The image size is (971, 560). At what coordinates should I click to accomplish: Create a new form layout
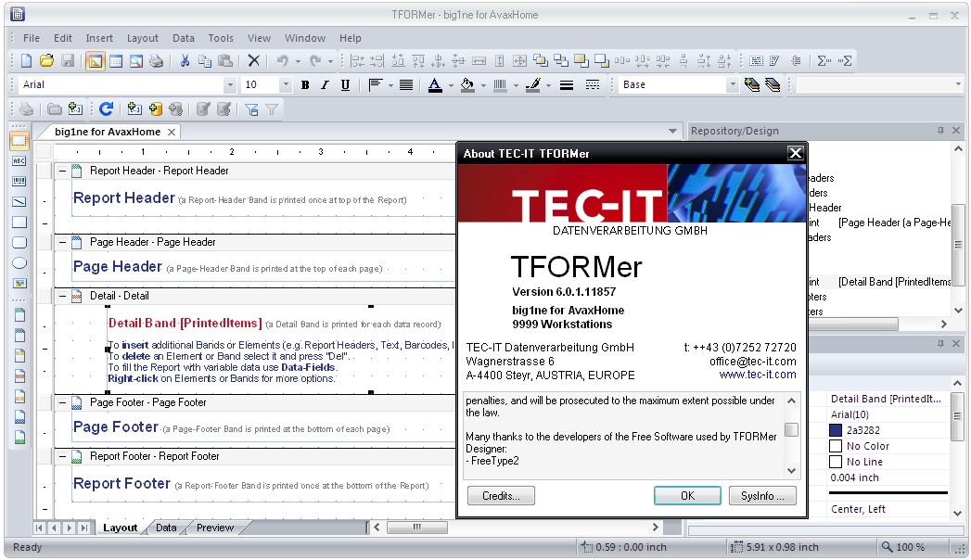coord(26,60)
